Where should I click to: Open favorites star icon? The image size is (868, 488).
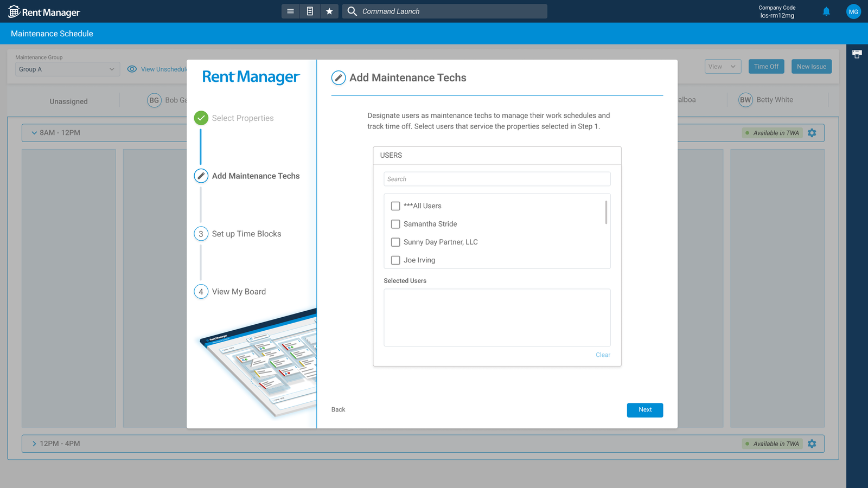[329, 11]
